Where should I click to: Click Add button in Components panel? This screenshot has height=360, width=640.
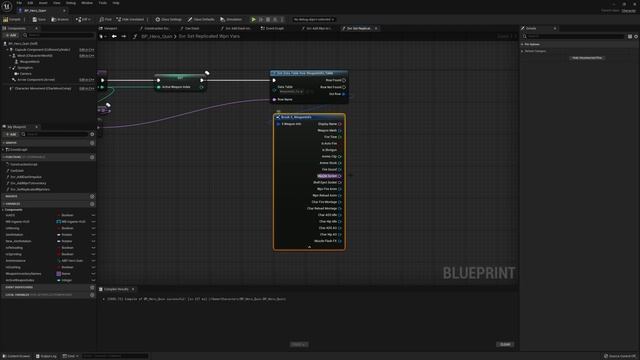[x=11, y=36]
